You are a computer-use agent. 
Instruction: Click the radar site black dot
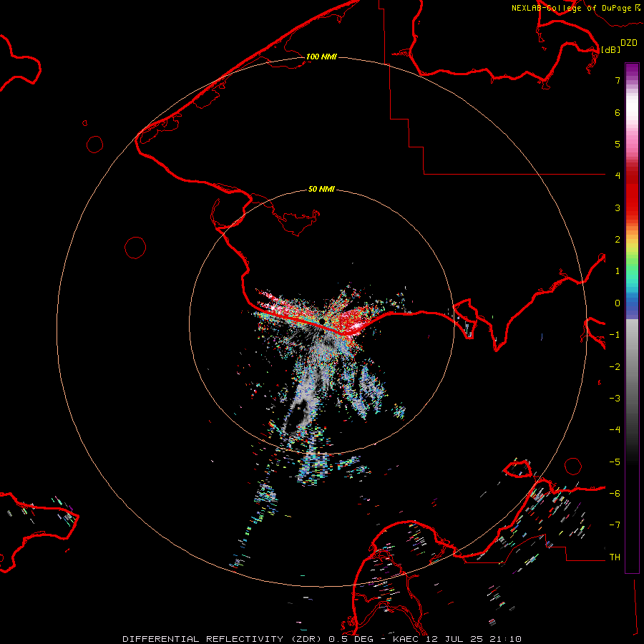pos(322,321)
